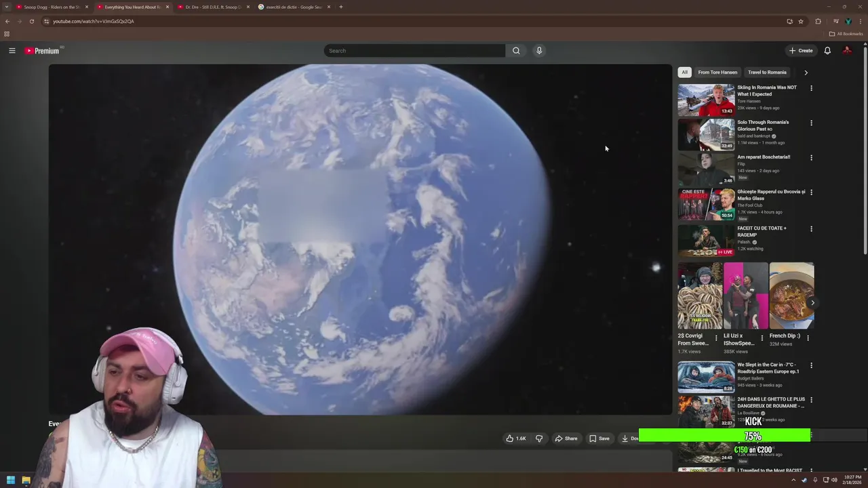Open options for FACEIT CU DE TOATE stream
The height and width of the screenshot is (488, 868).
[811, 229]
